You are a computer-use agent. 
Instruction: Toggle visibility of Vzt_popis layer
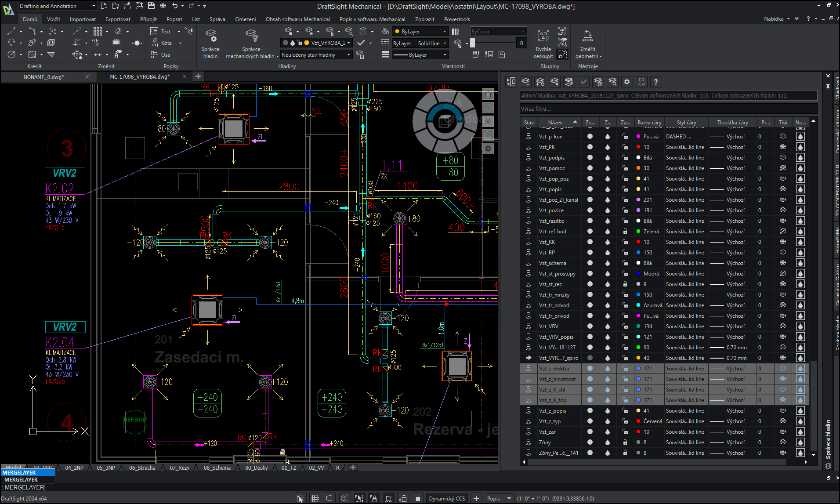coord(590,189)
